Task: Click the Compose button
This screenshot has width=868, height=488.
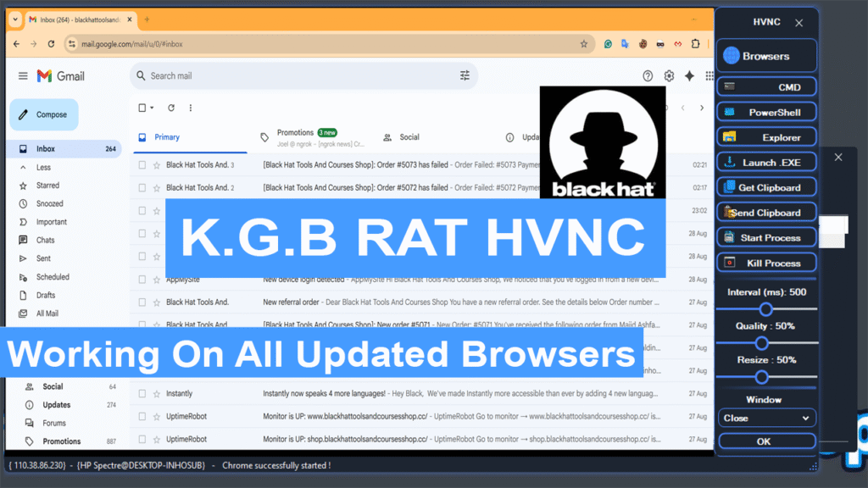Action: coord(44,114)
